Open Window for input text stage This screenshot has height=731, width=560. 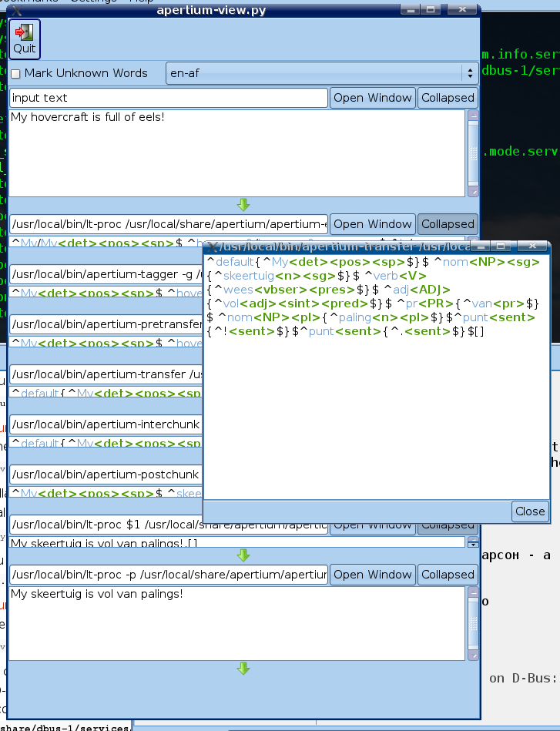(373, 98)
